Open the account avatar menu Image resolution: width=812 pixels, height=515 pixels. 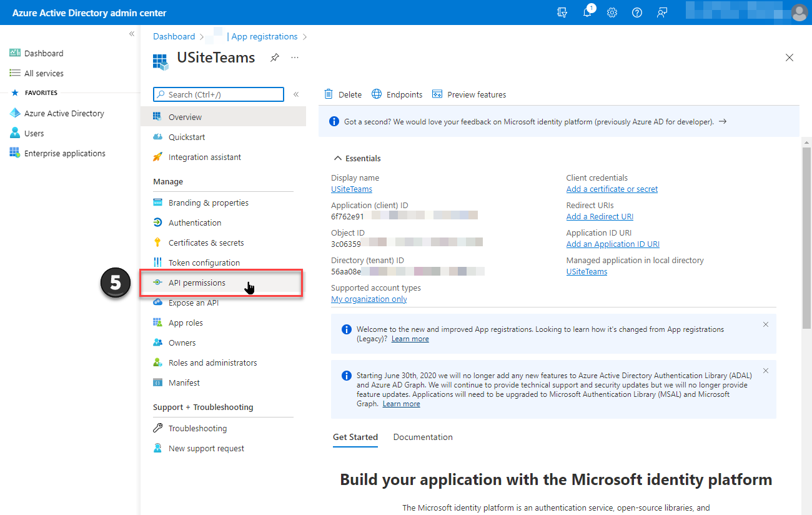click(799, 12)
